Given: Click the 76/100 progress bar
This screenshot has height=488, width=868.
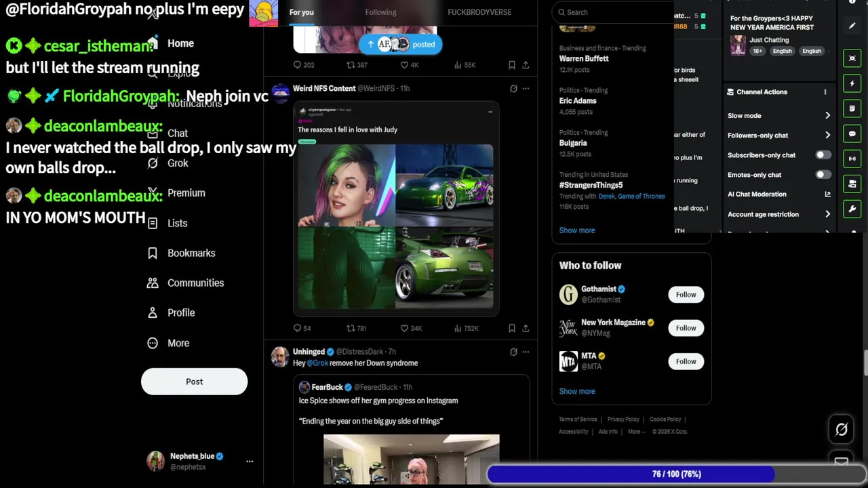Looking at the screenshot, I should [676, 474].
